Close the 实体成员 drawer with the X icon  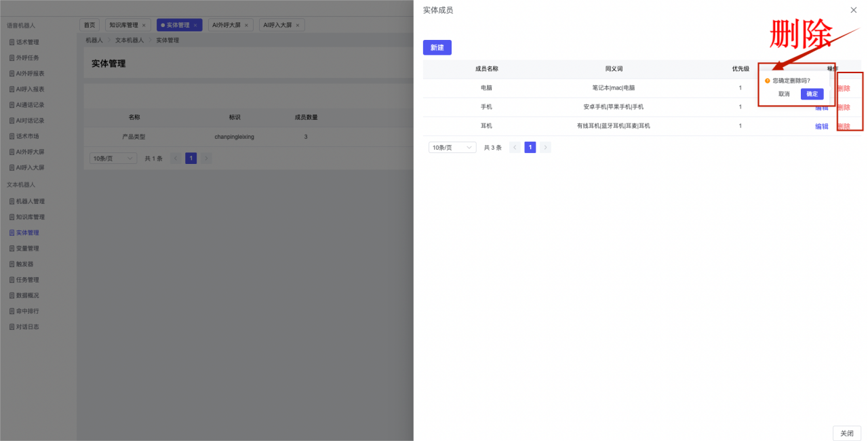pyautogui.click(x=853, y=10)
